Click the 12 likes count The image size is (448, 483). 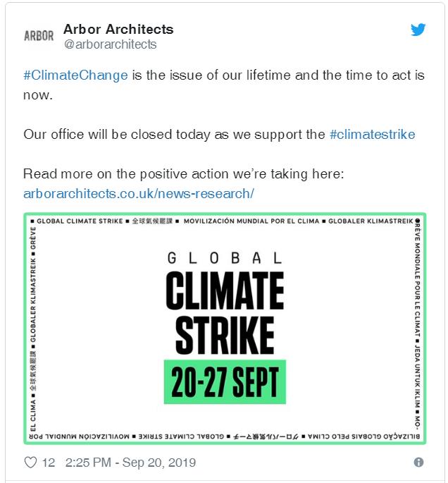(49, 463)
